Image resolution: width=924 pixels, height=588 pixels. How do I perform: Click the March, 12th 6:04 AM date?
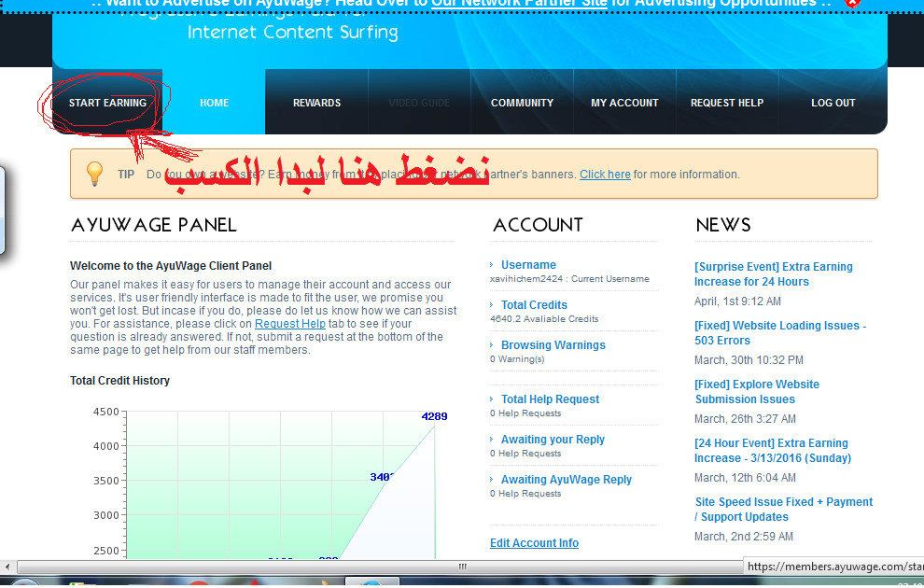click(745, 478)
